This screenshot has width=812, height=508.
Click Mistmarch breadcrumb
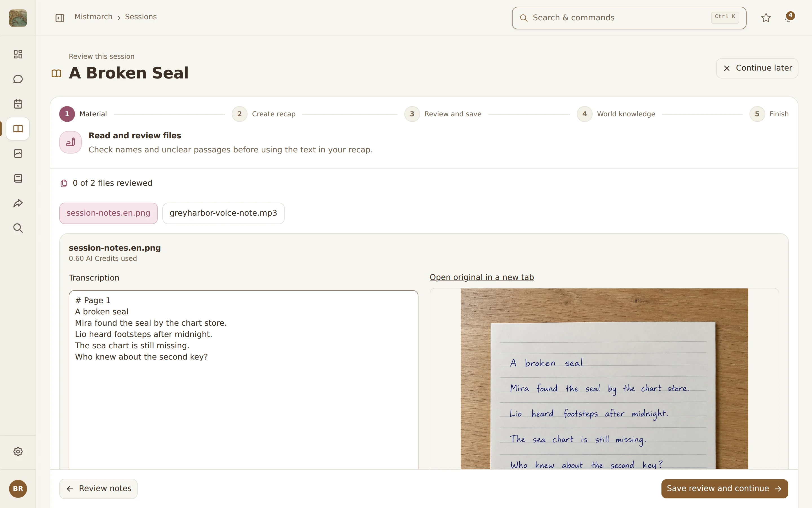pos(93,17)
